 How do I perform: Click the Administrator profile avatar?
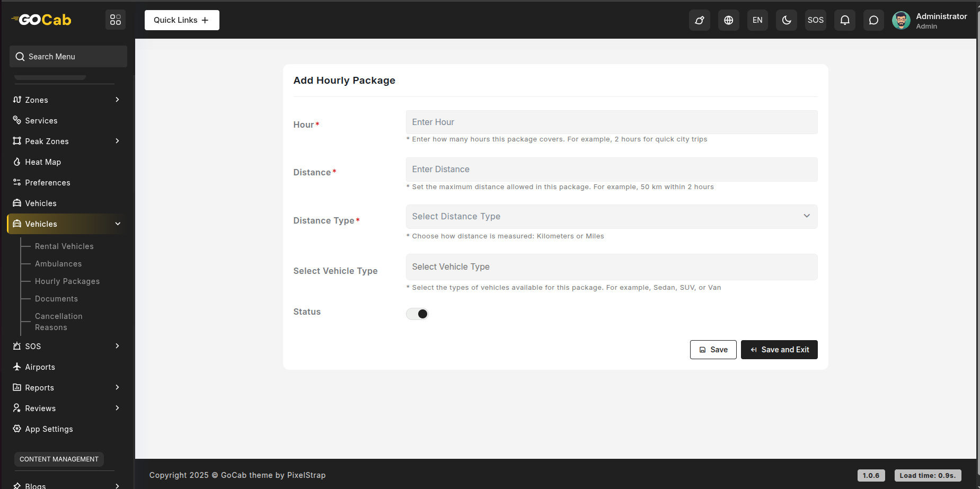click(x=900, y=20)
